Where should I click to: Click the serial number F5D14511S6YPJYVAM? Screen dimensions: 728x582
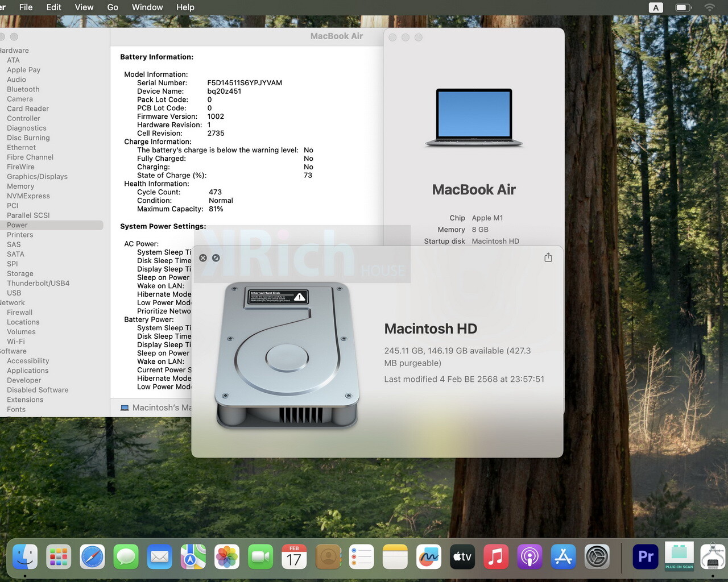click(x=245, y=83)
